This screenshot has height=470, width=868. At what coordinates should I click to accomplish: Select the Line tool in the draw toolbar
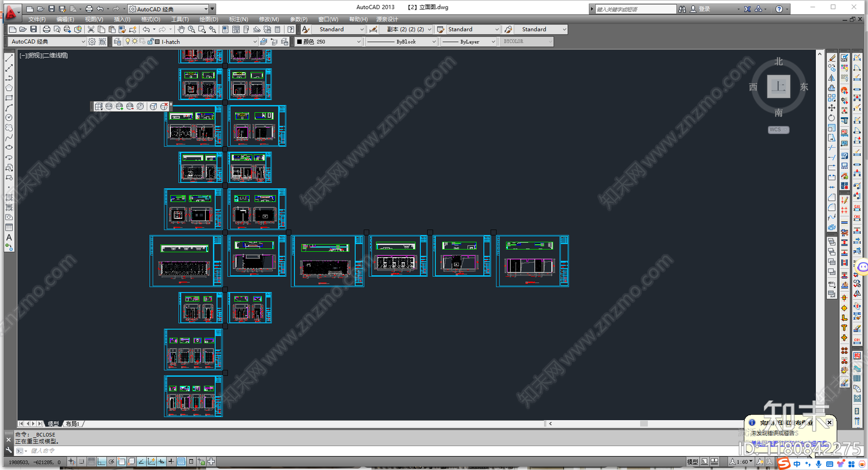[x=9, y=58]
